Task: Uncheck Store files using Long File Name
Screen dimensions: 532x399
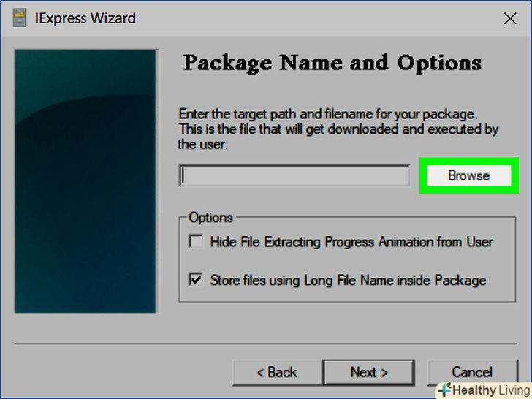Action: pos(196,280)
